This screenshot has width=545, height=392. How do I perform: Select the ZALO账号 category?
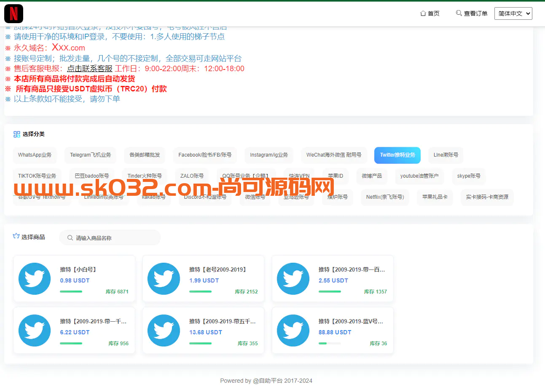pos(192,176)
